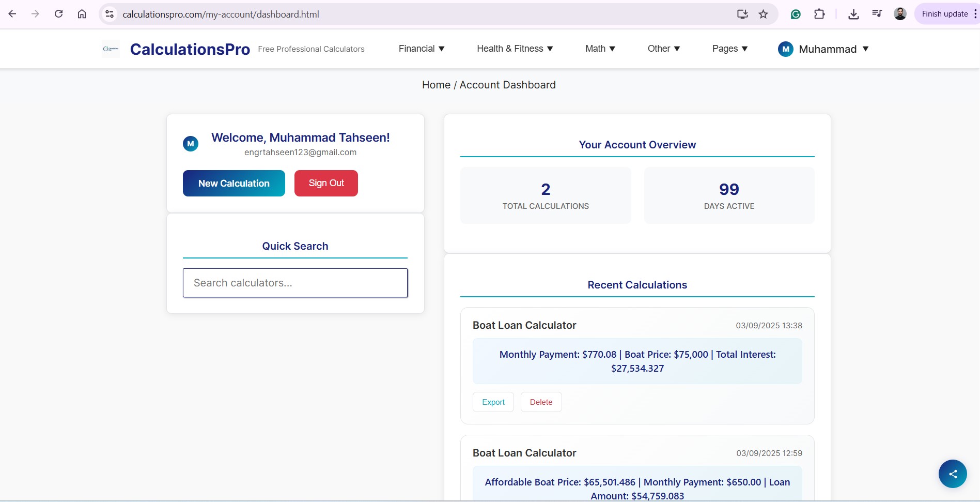Image resolution: width=980 pixels, height=502 pixels.
Task: Click the install app icon in address bar
Action: coord(742,14)
